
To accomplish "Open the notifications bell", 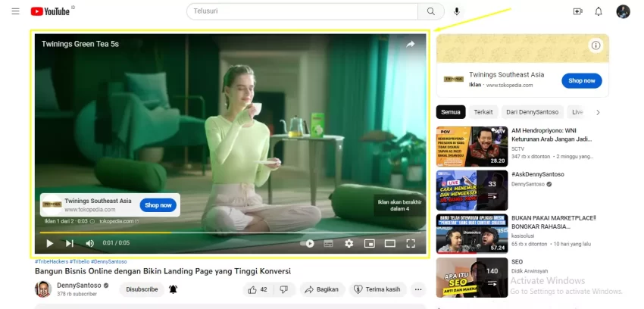I will coord(599,11).
